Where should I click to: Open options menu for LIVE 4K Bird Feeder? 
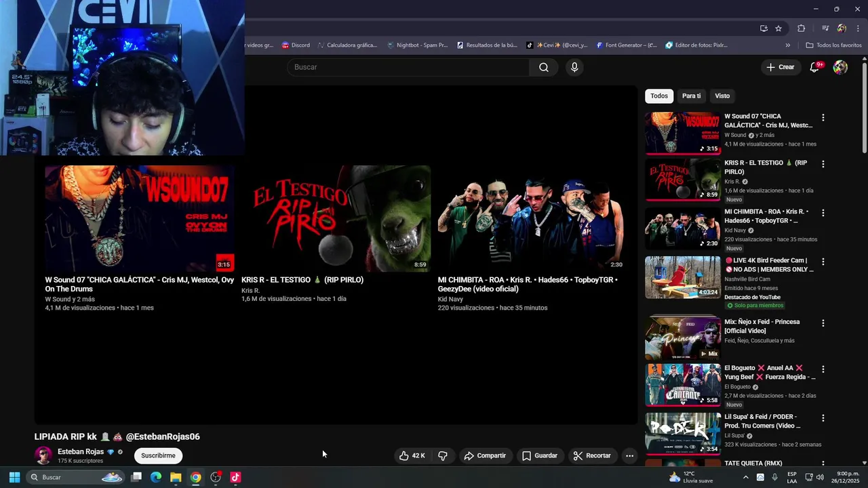coord(823,262)
